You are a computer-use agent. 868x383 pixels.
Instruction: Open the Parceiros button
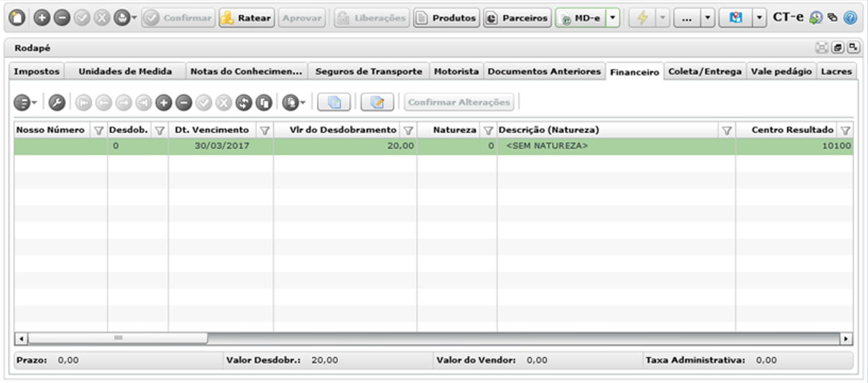517,18
